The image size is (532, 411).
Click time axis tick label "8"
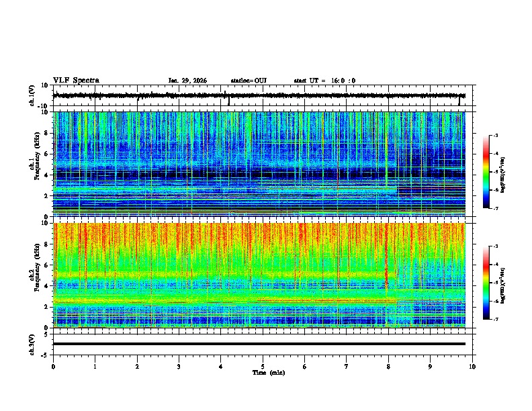[x=388, y=367]
